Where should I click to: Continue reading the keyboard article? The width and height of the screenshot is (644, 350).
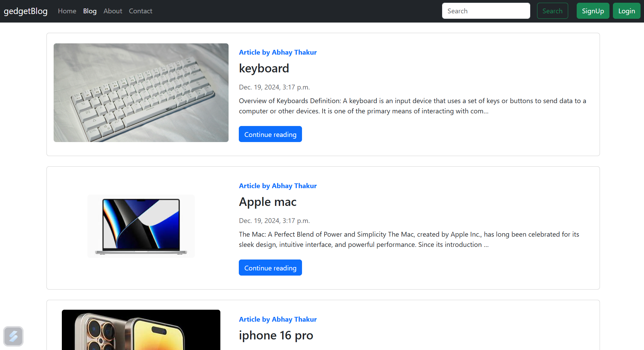click(x=270, y=134)
